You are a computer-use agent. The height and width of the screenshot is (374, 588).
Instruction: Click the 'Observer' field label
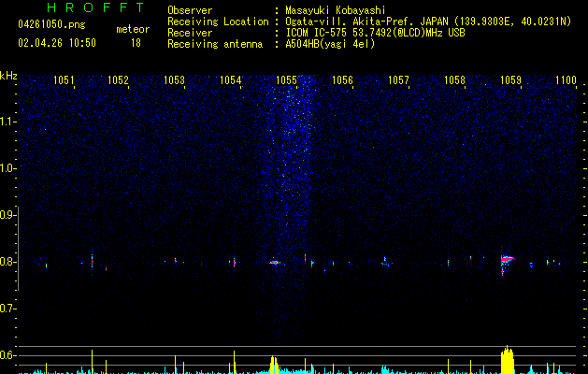[190, 10]
